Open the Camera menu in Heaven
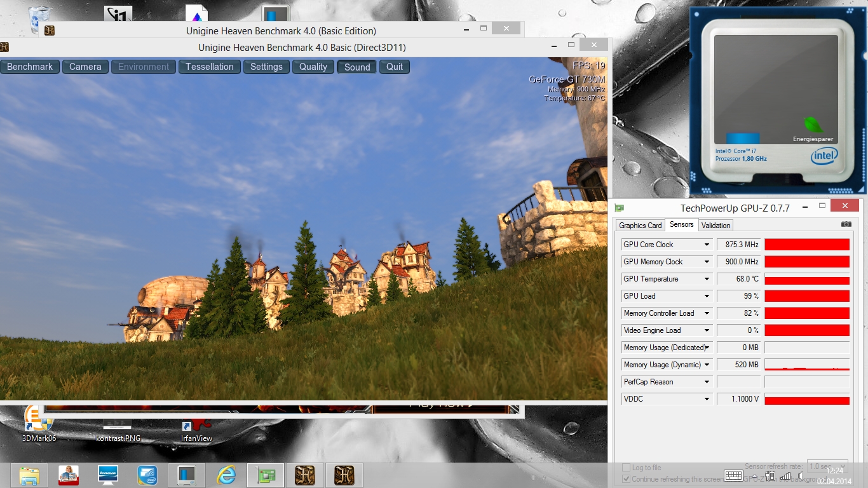The width and height of the screenshot is (868, 488). tap(85, 67)
